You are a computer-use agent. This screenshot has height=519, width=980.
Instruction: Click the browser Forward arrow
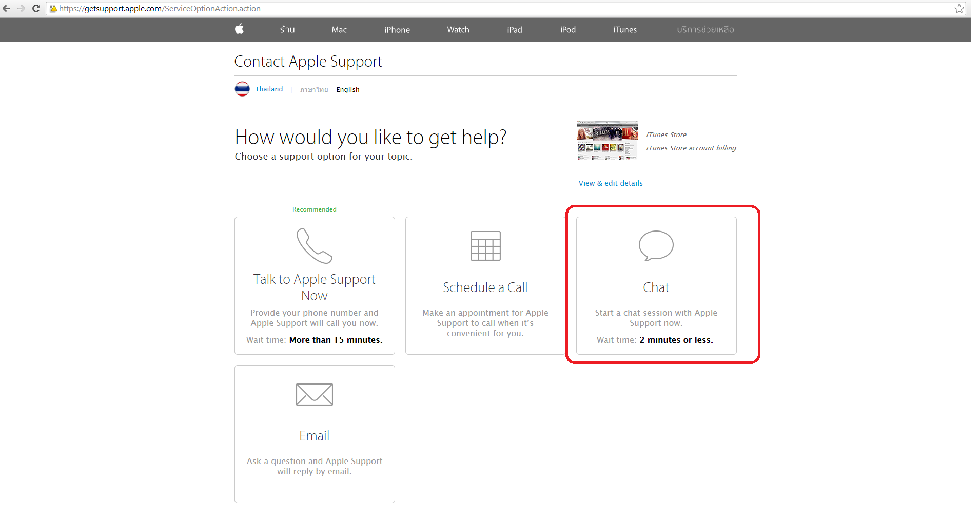tap(21, 8)
